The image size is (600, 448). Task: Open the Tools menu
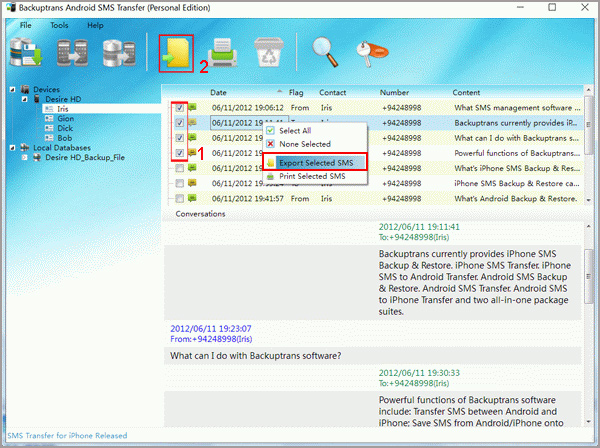pos(59,25)
